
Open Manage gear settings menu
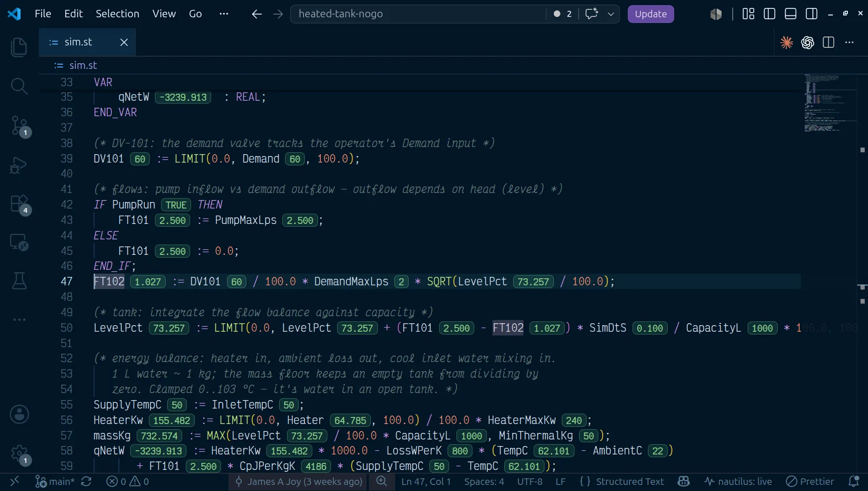coord(19,454)
